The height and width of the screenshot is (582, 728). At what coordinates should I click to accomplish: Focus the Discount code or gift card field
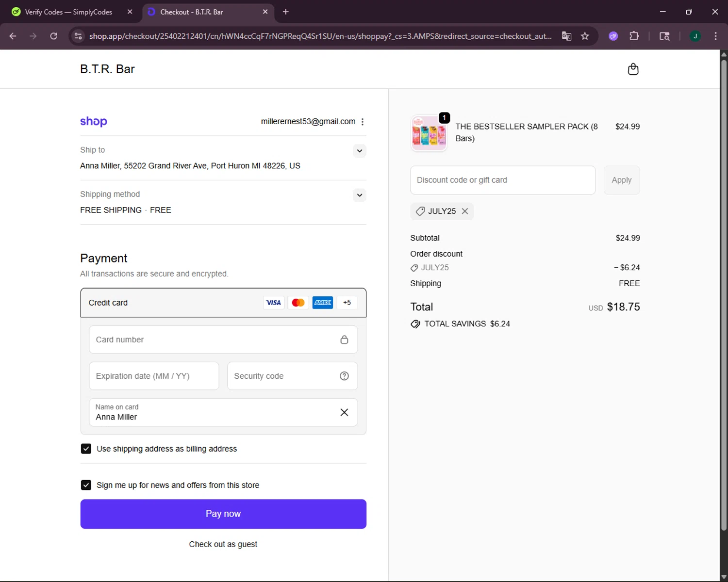point(503,180)
